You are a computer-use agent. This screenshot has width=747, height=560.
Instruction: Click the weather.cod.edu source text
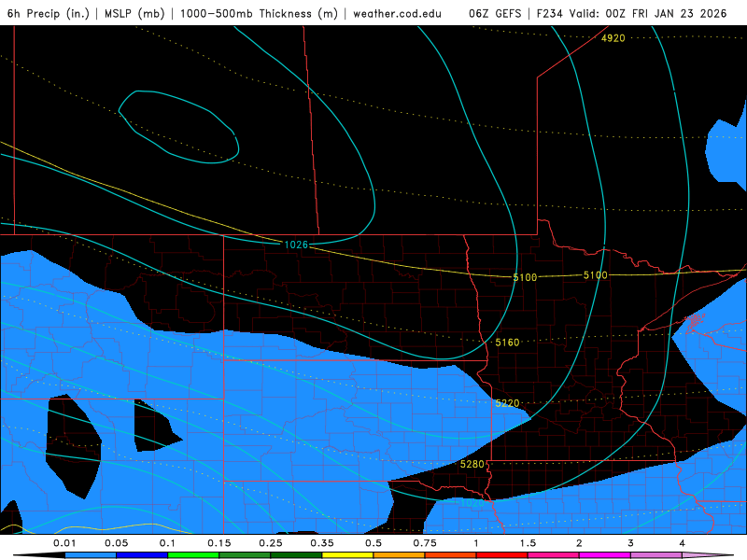(x=398, y=14)
